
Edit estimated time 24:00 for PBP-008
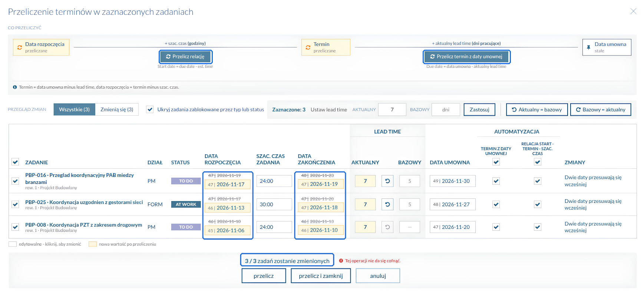pyautogui.click(x=274, y=227)
